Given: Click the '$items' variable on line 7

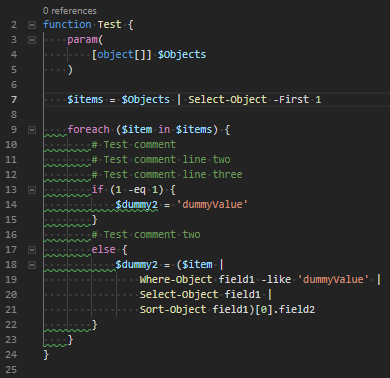Looking at the screenshot, I should point(85,100).
